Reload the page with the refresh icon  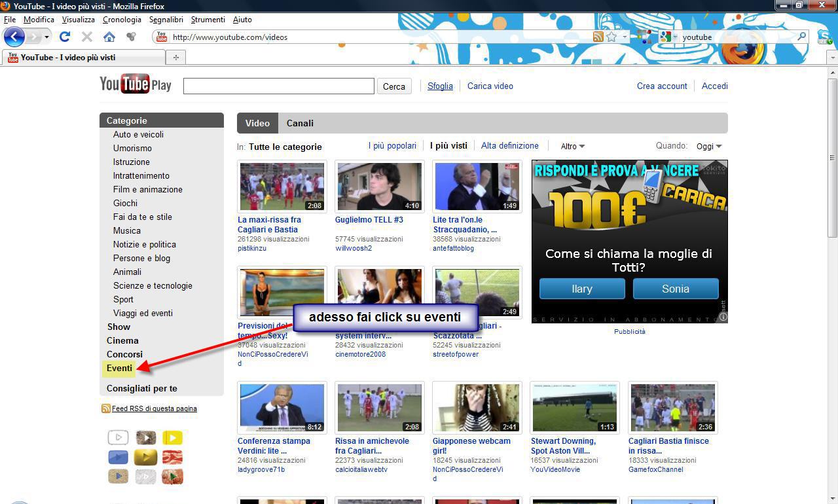65,37
